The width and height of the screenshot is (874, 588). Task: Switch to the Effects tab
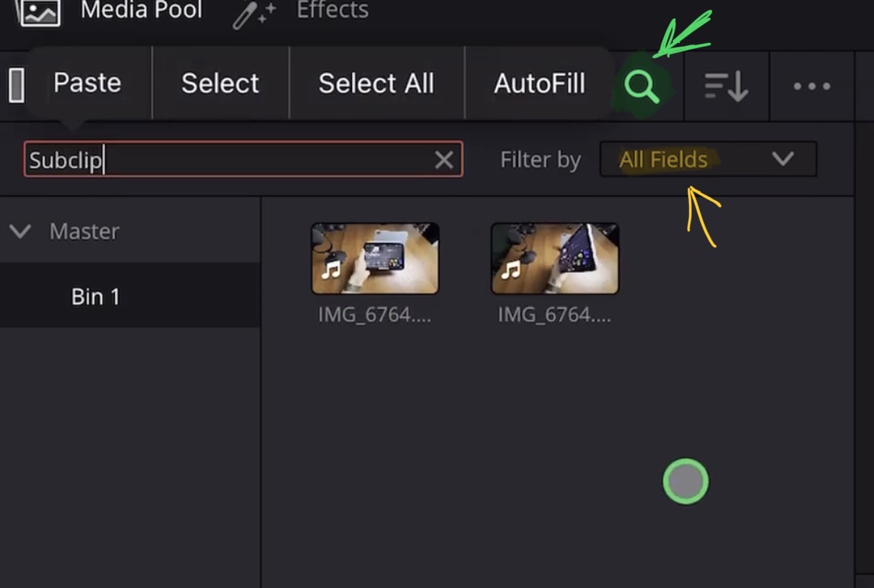pos(332,11)
